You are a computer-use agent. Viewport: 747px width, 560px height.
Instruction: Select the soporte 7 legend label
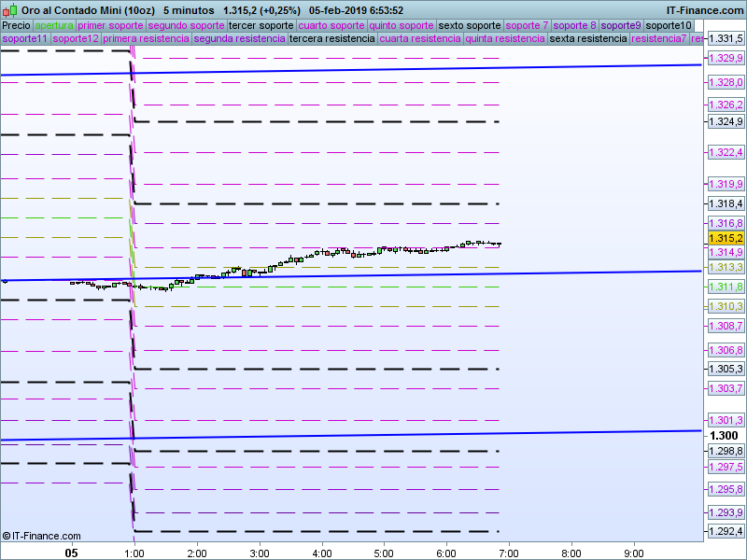(x=527, y=25)
